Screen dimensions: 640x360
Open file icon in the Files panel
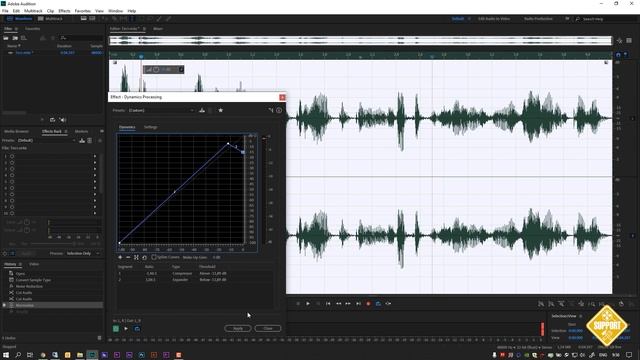pyautogui.click(x=6, y=38)
